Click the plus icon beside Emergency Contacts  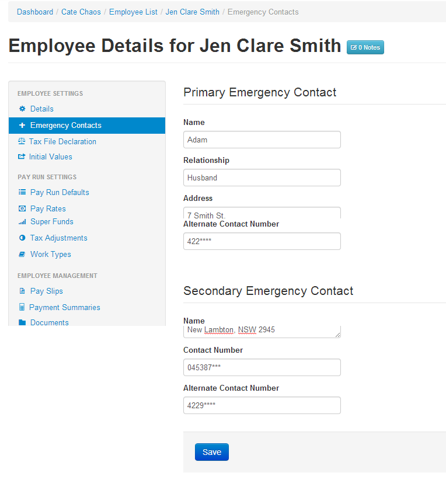pyautogui.click(x=22, y=125)
